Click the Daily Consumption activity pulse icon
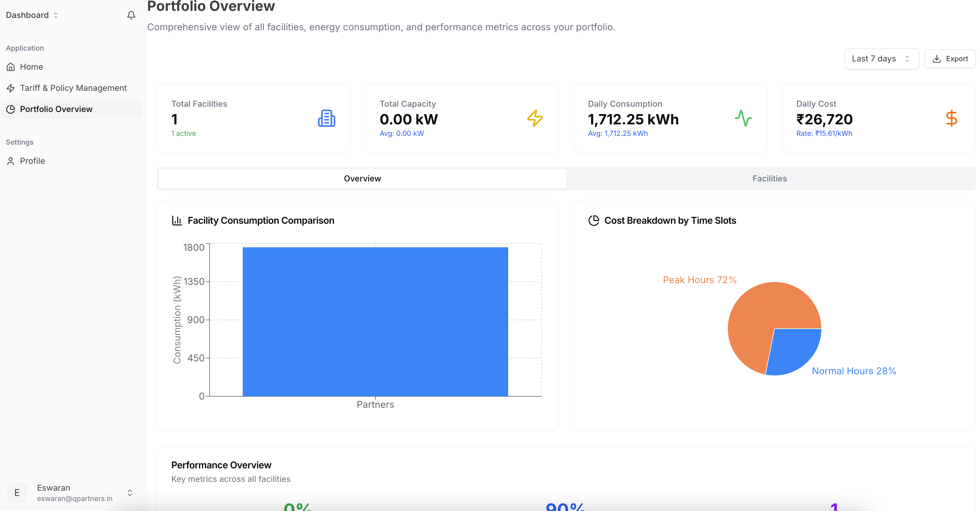The width and height of the screenshot is (980, 511). [x=743, y=118]
